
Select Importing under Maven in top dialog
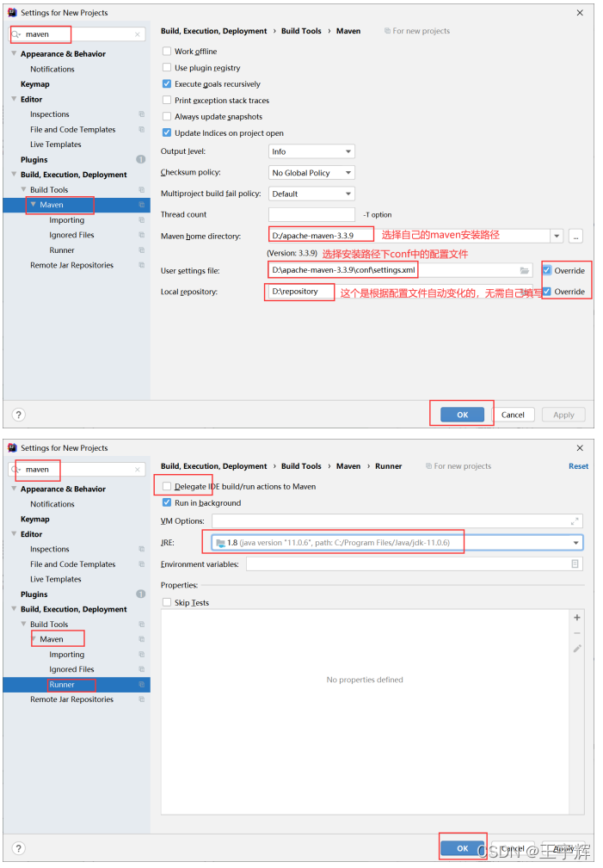(66, 219)
